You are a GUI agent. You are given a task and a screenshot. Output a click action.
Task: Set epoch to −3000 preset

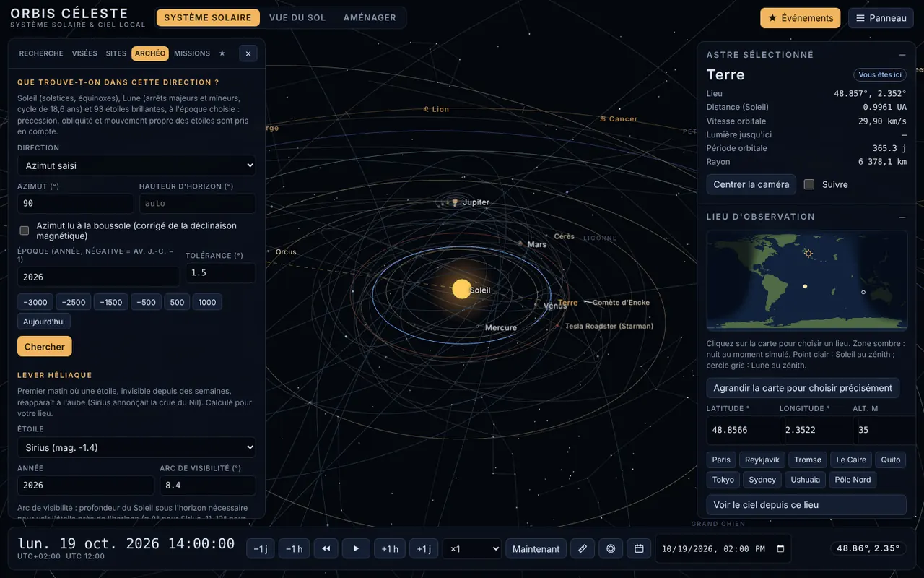tap(35, 302)
